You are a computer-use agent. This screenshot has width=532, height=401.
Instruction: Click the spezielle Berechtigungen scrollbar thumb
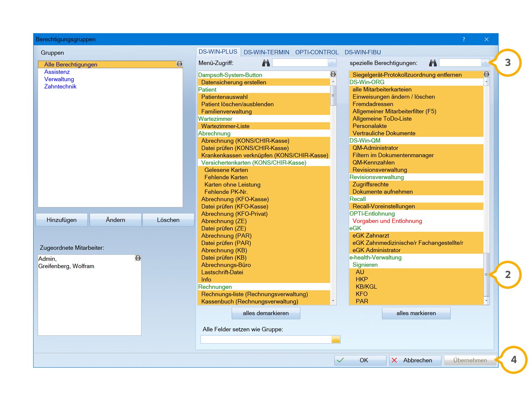pyautogui.click(x=486, y=275)
